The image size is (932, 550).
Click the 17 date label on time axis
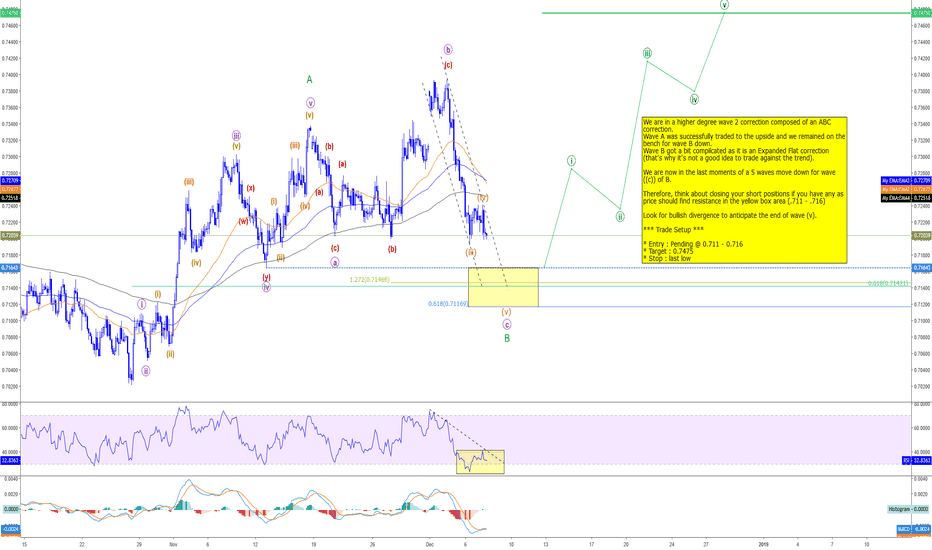591,543
